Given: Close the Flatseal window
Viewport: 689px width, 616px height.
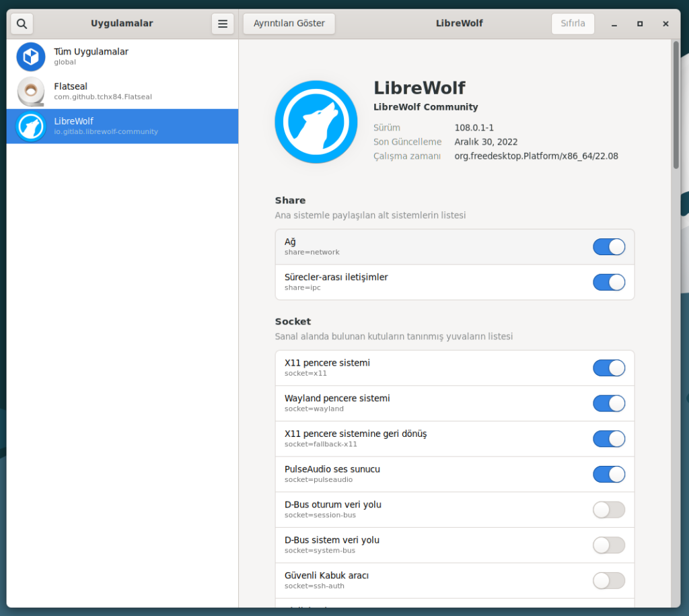Looking at the screenshot, I should (665, 24).
